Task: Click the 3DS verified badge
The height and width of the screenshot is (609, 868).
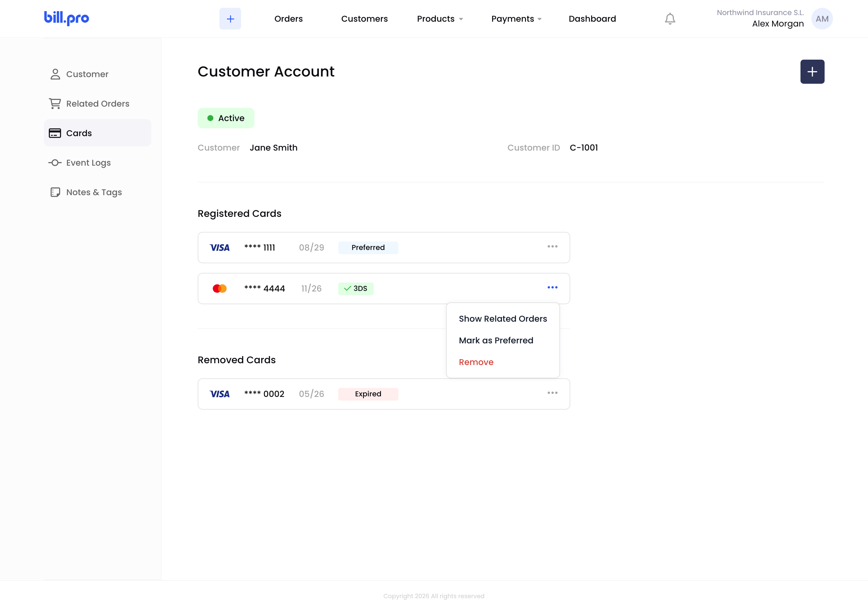Action: pyautogui.click(x=356, y=288)
